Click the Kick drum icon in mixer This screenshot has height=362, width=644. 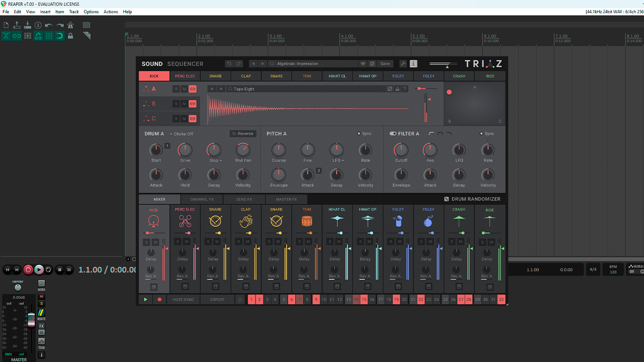pyautogui.click(x=154, y=221)
